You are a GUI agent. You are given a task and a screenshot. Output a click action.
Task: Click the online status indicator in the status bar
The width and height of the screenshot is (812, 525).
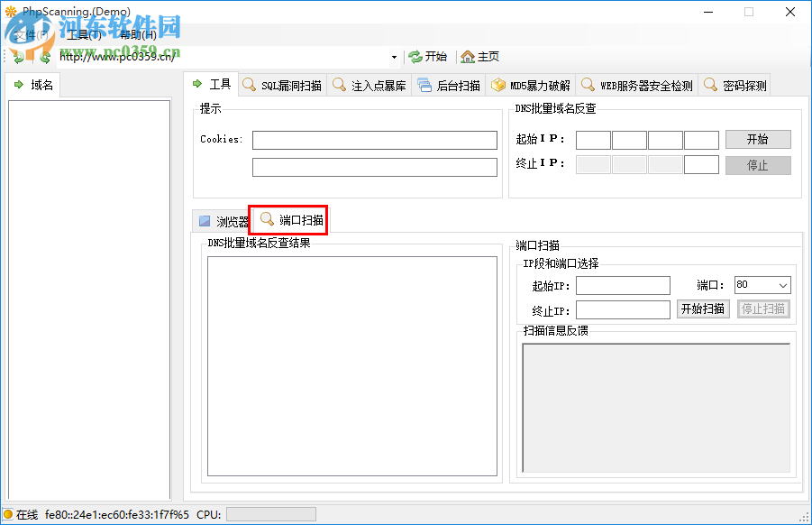[7, 514]
